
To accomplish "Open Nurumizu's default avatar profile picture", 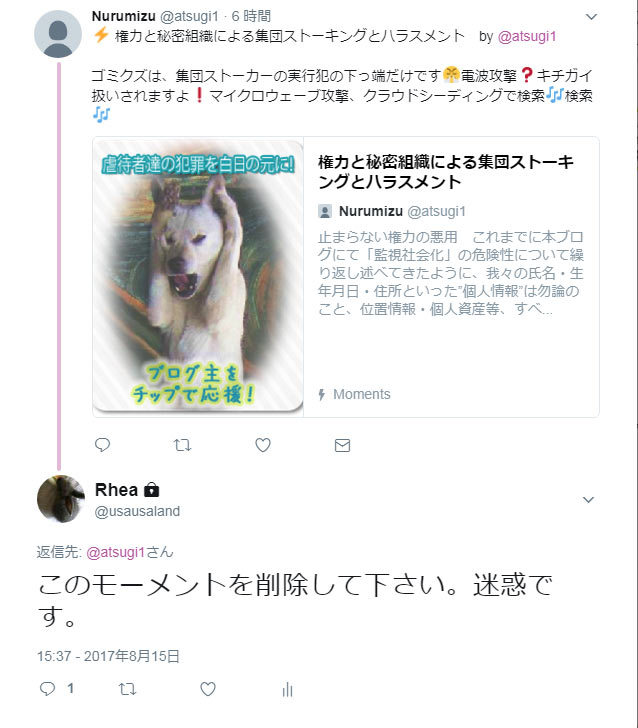I will click(x=58, y=34).
